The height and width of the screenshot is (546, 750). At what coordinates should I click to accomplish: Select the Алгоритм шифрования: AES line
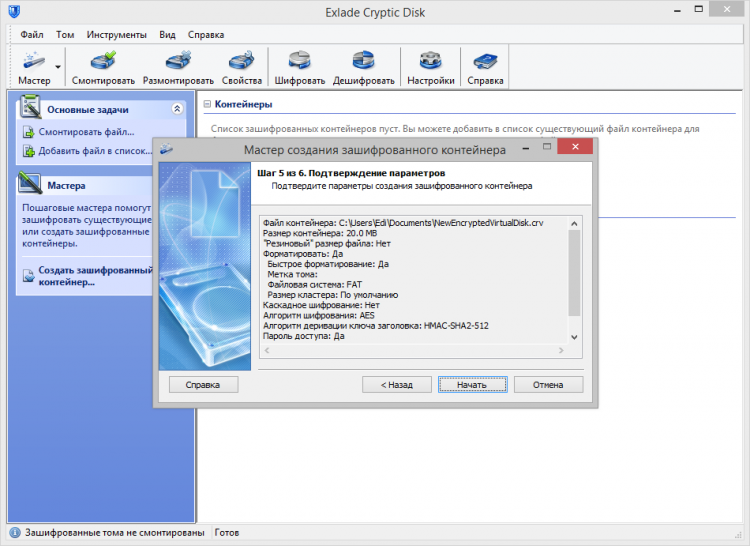[x=319, y=316]
